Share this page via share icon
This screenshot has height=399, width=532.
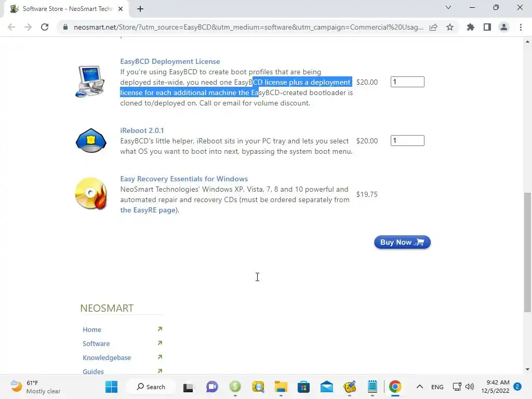click(433, 27)
